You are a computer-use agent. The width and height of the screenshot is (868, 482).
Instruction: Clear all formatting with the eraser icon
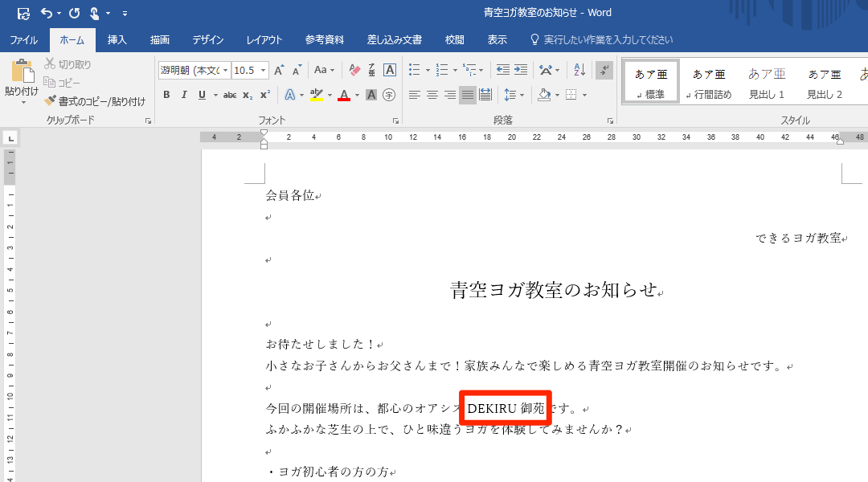(x=354, y=71)
